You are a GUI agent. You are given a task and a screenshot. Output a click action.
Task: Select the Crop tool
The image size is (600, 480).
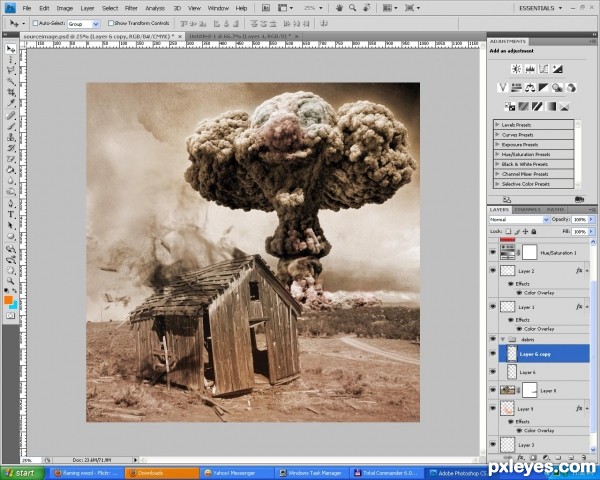pyautogui.click(x=11, y=92)
